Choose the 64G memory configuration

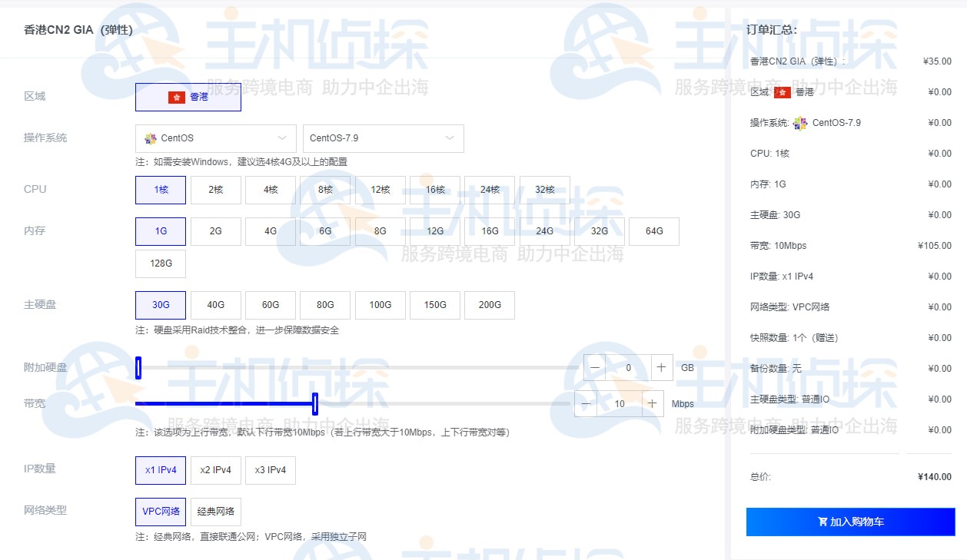pos(654,230)
